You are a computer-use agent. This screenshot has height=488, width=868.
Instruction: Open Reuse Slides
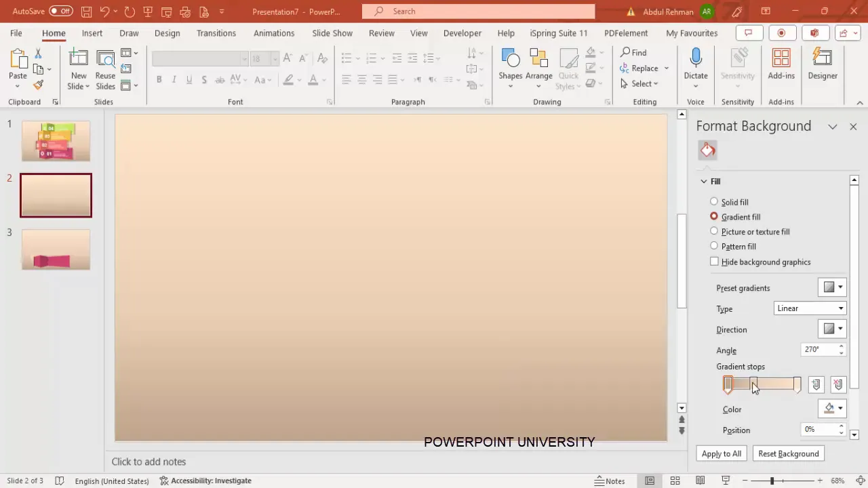105,70
